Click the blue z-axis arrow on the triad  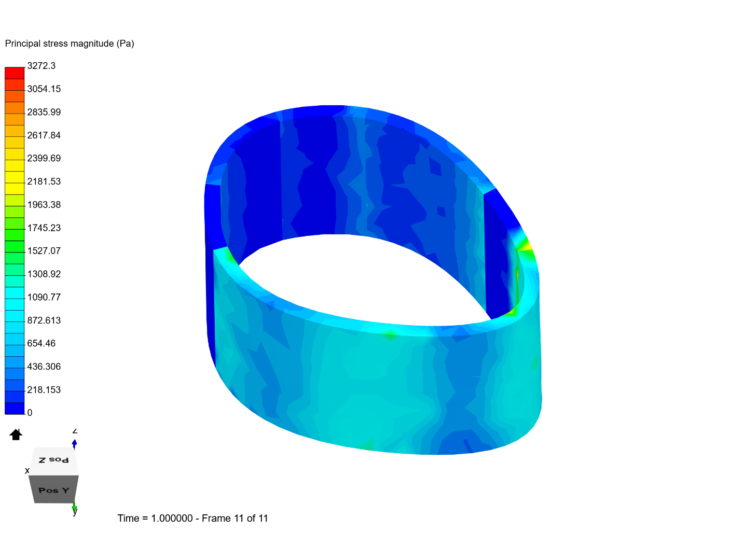75,444
